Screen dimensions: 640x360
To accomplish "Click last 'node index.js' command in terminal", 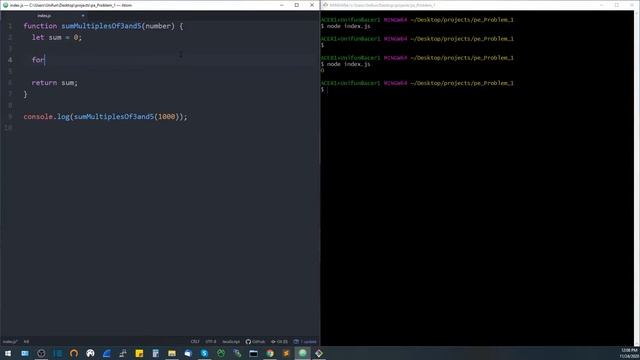I will pos(348,64).
